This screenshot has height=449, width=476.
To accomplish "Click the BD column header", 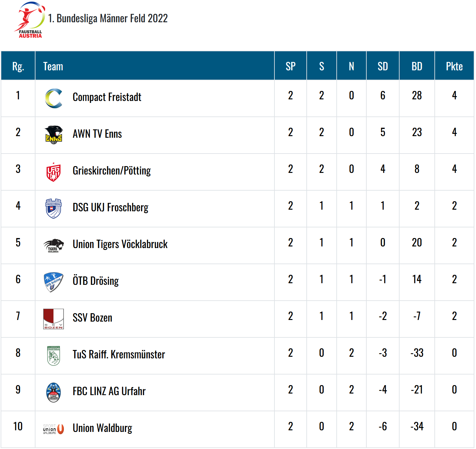I will 417,66.
